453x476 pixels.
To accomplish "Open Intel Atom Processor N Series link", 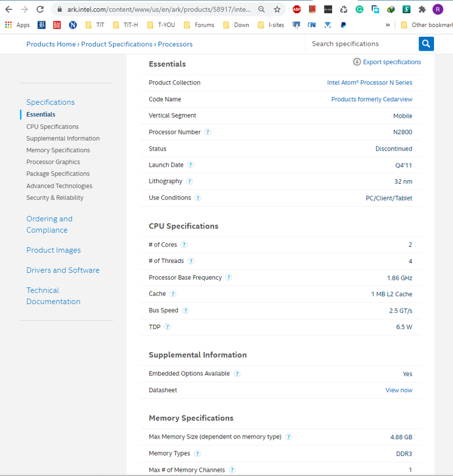I will point(370,83).
